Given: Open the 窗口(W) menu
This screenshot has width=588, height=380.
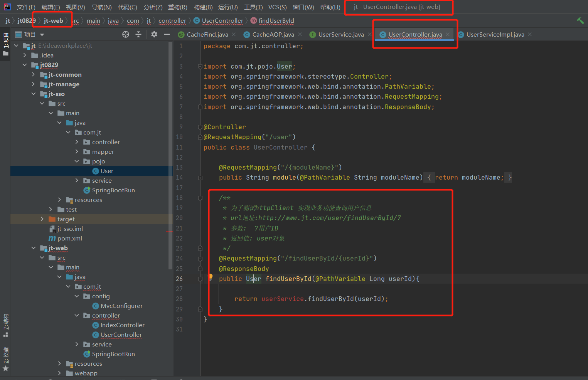Looking at the screenshot, I should tap(303, 7).
